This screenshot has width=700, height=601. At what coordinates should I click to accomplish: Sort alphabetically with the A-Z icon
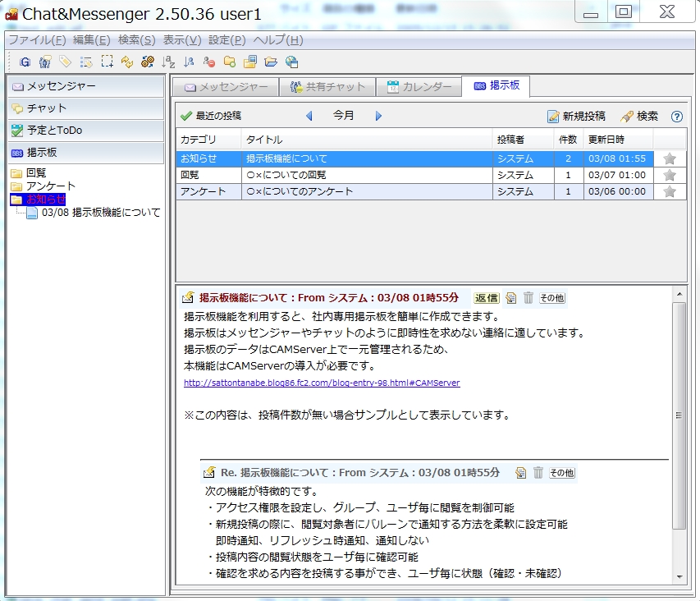[168, 62]
